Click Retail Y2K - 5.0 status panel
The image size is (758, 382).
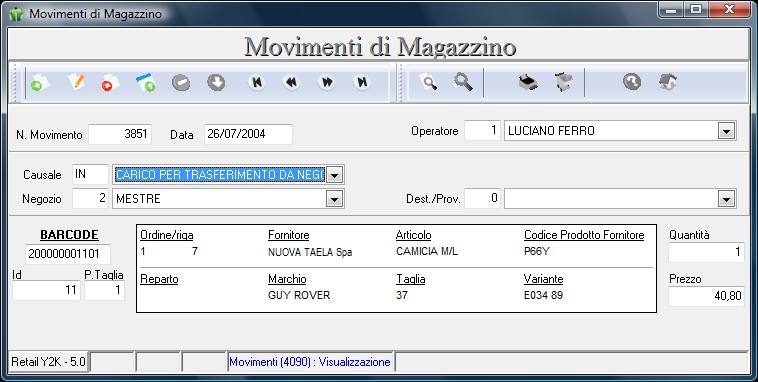pos(48,362)
